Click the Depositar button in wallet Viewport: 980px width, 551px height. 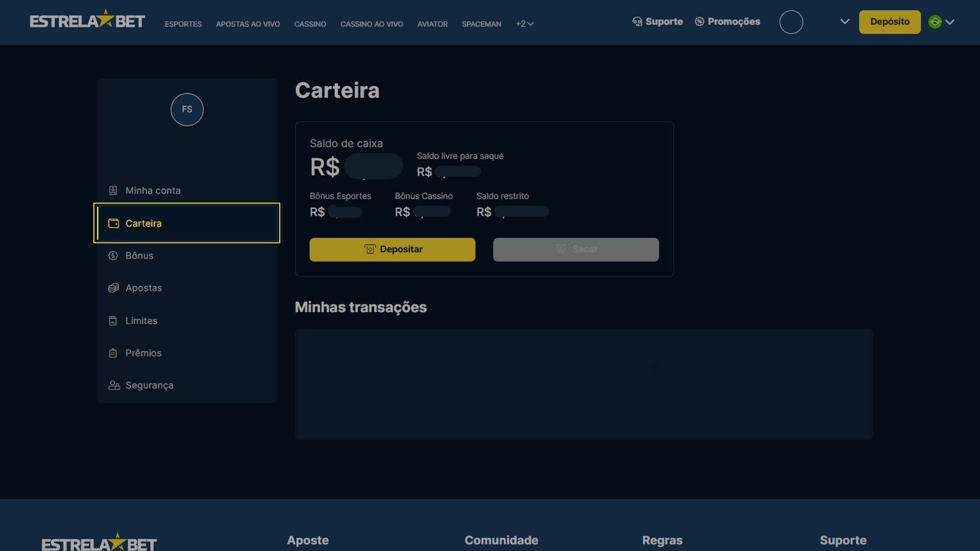(392, 249)
